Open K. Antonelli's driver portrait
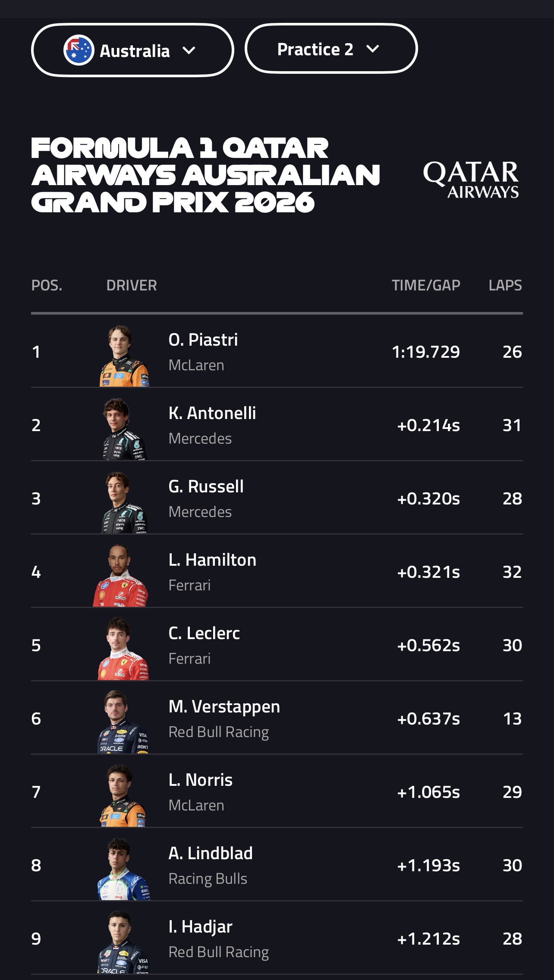 point(124,429)
